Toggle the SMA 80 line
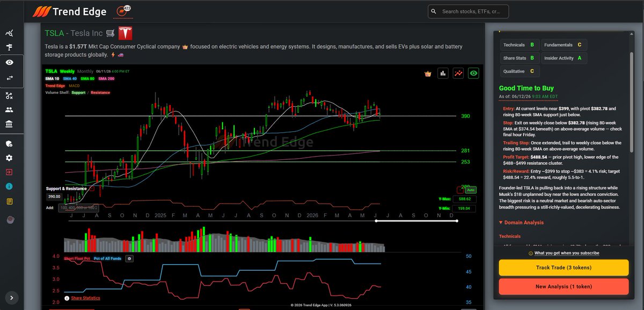This screenshot has height=310, width=644. coord(88,79)
